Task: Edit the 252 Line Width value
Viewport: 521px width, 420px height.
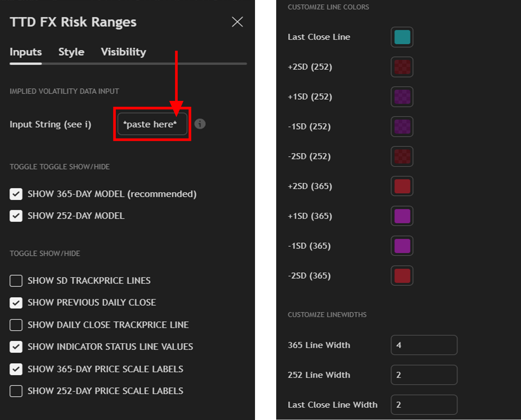Action: click(x=424, y=375)
